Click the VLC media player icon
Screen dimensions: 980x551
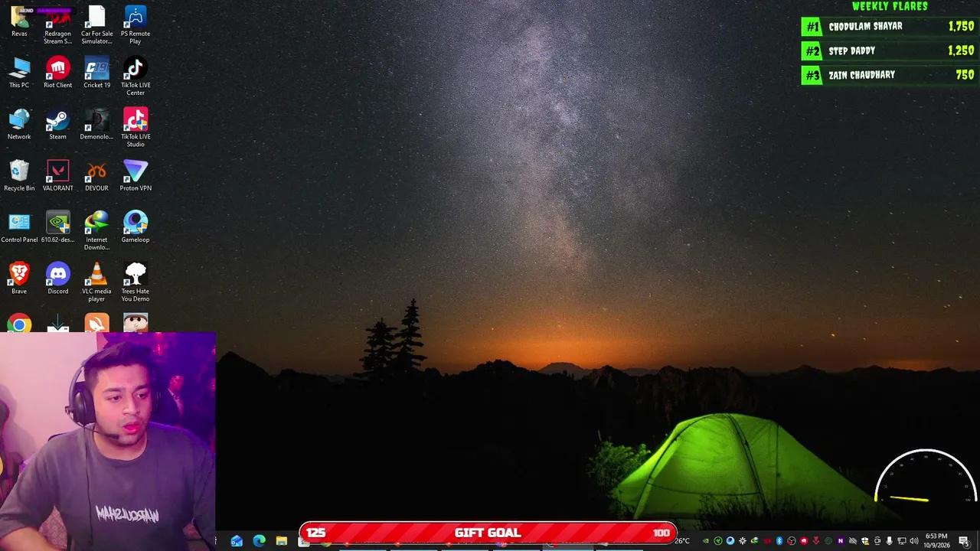96,282
